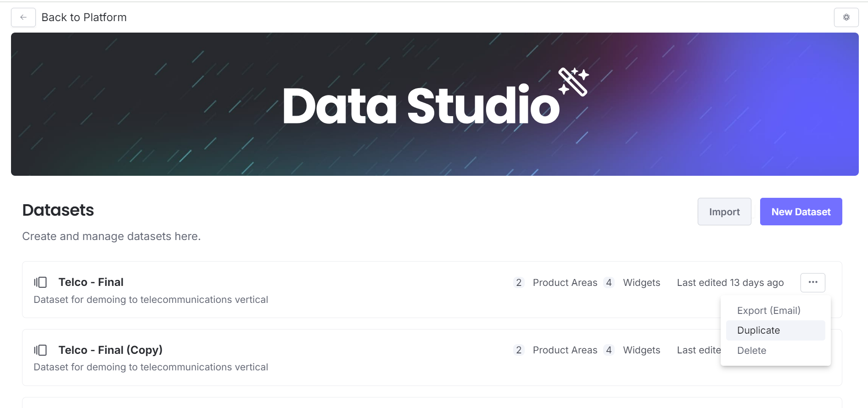Click the Telco - Final dataset icon
Screen dimensions: 868x408
coord(40,282)
